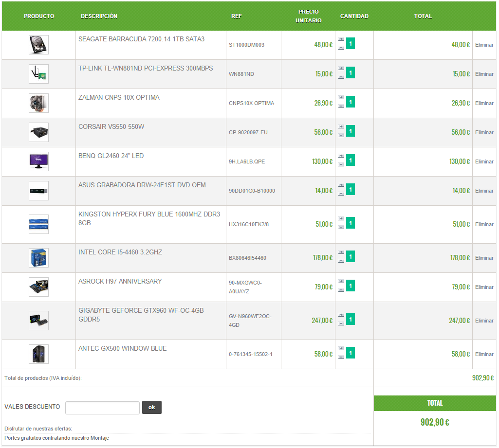
Task: Open INTEL CORE I5-4460 3.2GHZ description
Action: coord(120,252)
